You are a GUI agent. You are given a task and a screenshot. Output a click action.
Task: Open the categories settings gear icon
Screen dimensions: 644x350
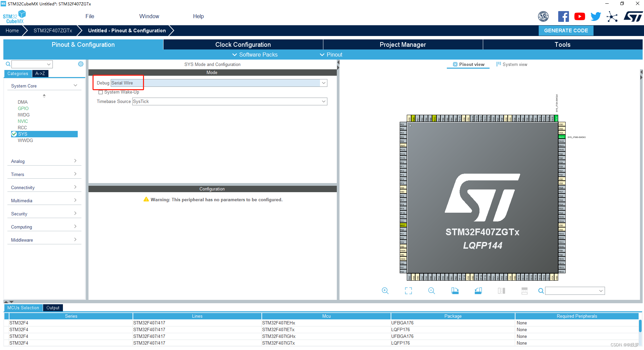click(x=81, y=64)
